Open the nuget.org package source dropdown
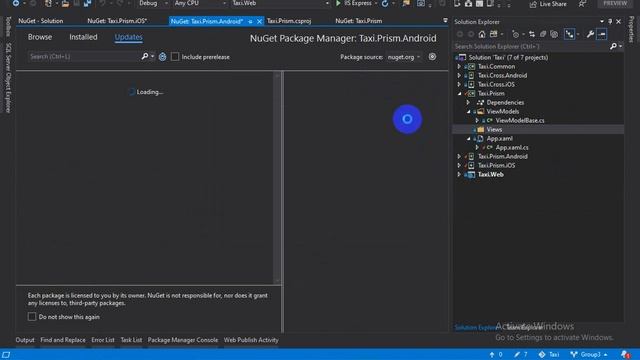The width and height of the screenshot is (640, 360). click(x=404, y=57)
